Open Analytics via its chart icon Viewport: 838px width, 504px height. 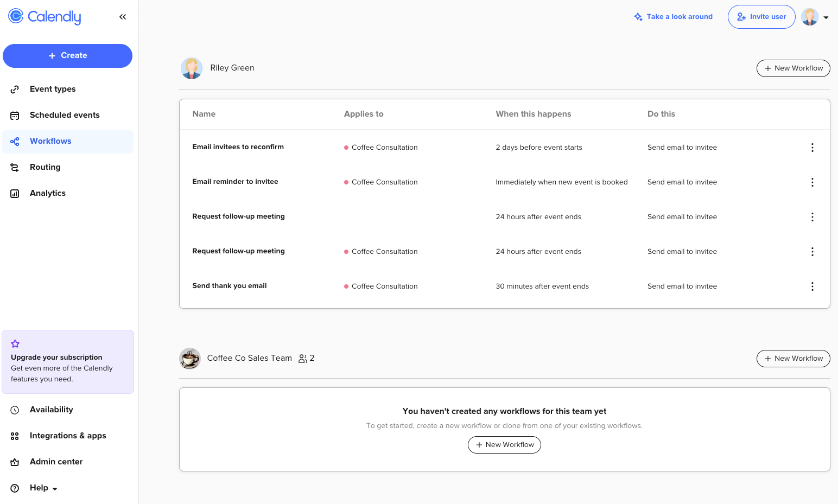tap(15, 193)
